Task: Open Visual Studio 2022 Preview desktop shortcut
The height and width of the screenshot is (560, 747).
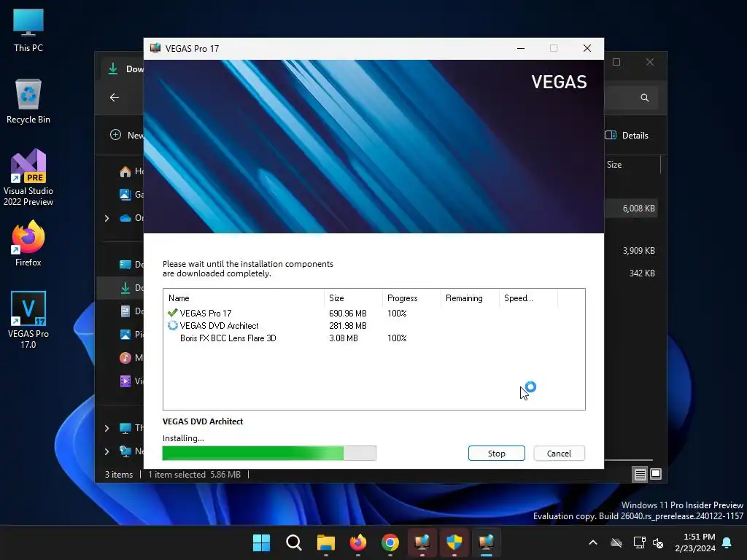Action: [28, 178]
